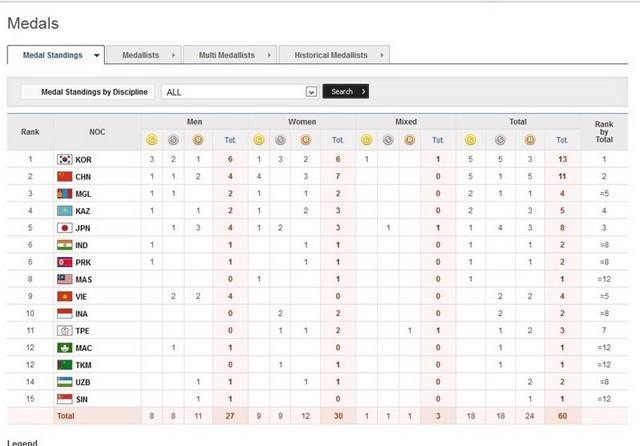Viewport: 640px width, 446px height.
Task: Click the Uzbekistan flag icon
Action: pyautogui.click(x=64, y=382)
